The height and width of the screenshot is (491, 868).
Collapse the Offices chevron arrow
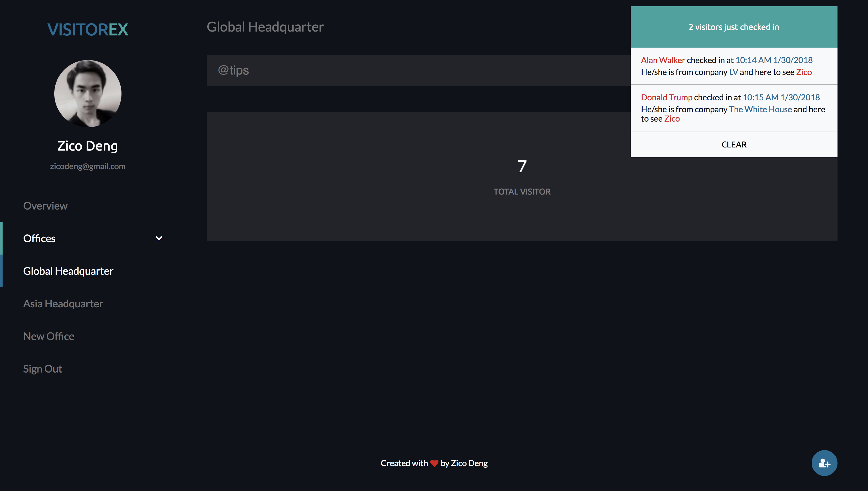click(159, 239)
